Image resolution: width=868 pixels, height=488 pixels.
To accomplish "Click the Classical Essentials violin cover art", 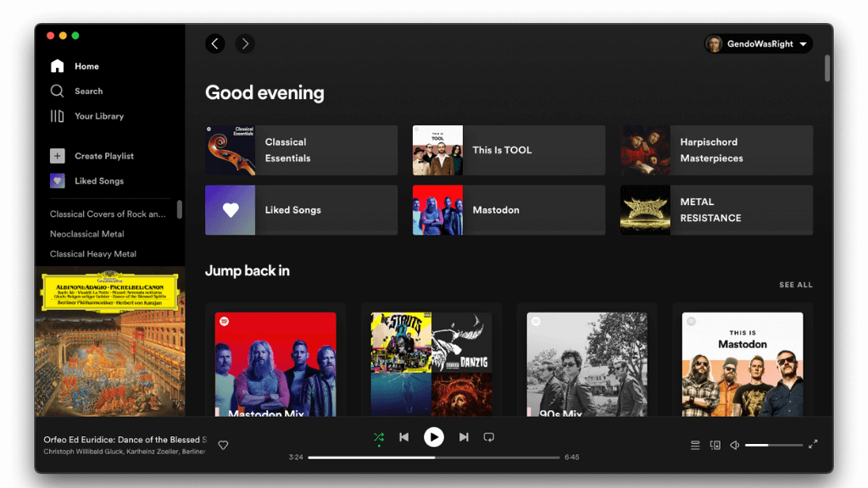I will click(x=231, y=151).
